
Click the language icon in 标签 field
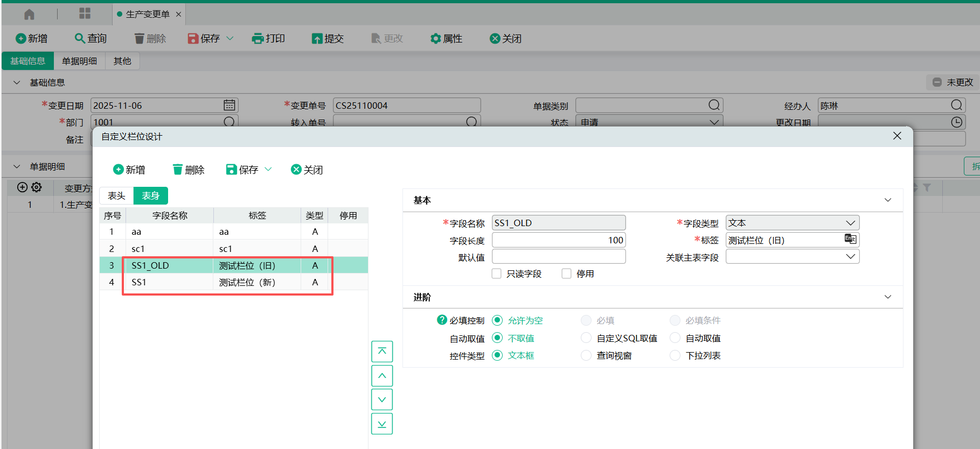point(850,240)
